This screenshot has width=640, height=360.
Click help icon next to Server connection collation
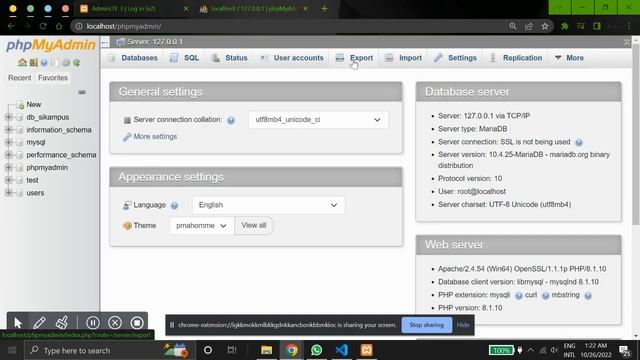[231, 120]
